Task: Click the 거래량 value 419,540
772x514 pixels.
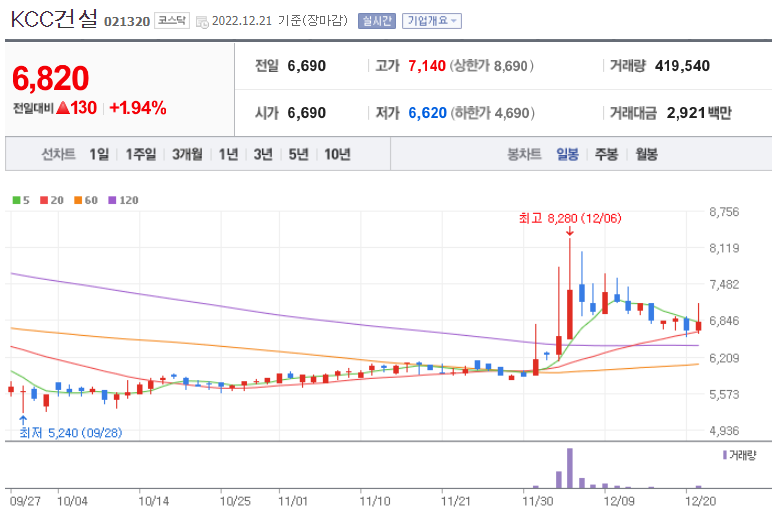Action: [x=682, y=65]
